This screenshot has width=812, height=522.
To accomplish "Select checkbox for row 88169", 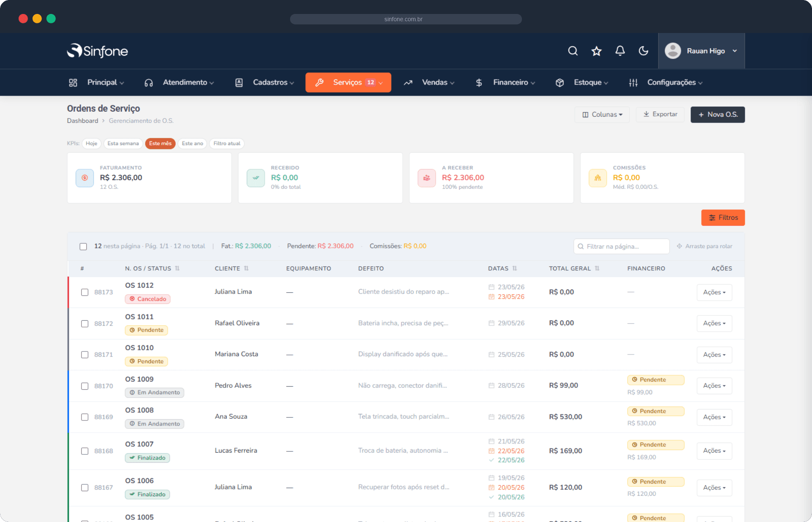I will pos(85,417).
